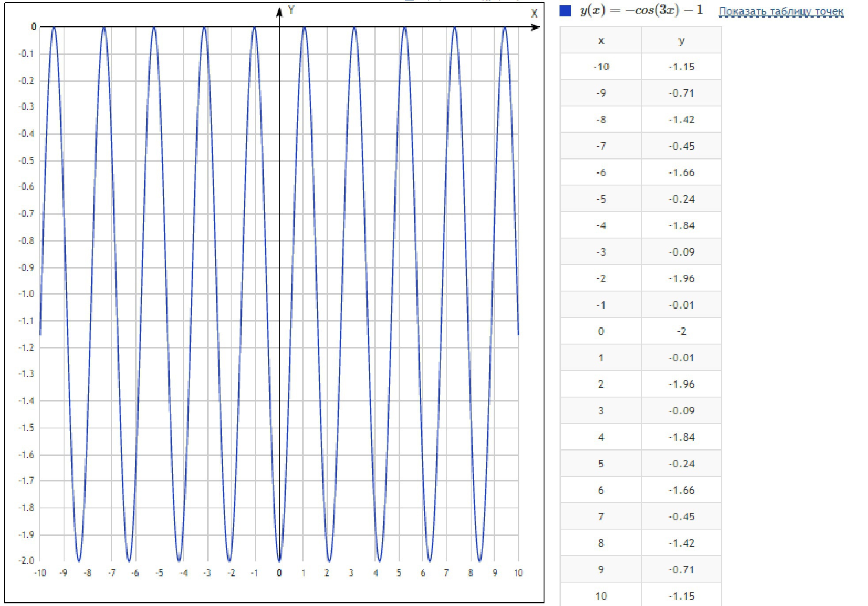Click the -0.5 tick label on vertical axis

(x=27, y=161)
